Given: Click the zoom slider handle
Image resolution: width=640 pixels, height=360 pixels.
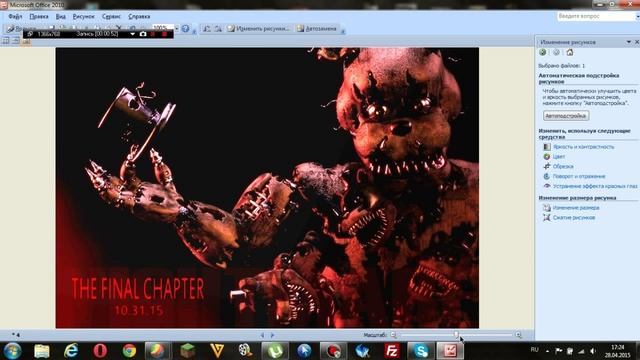Looking at the screenshot, I should point(456,335).
